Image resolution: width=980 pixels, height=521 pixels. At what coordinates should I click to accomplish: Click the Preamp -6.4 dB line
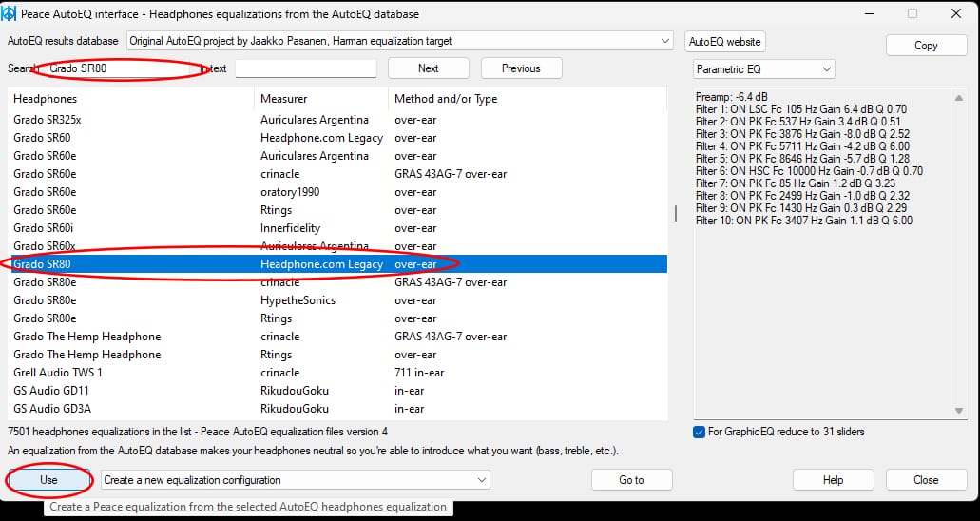(x=732, y=97)
